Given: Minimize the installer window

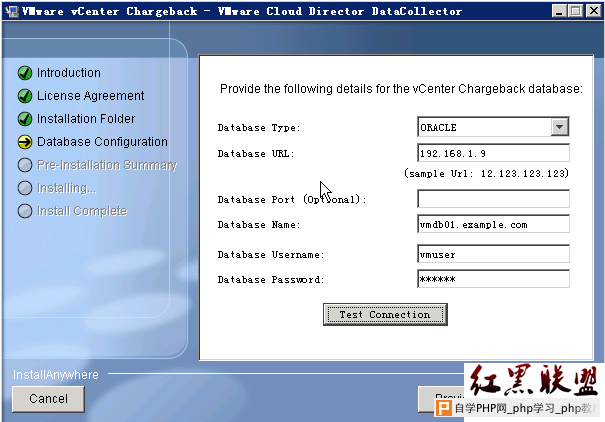Looking at the screenshot, I should coord(559,11).
